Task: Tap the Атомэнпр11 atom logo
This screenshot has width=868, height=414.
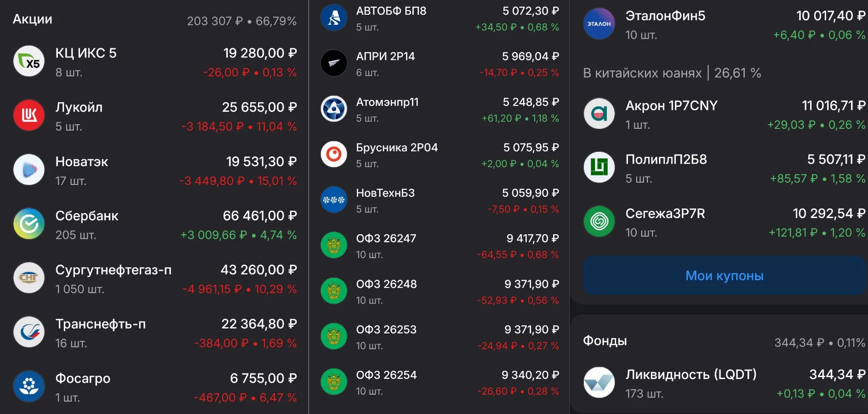Action: [x=334, y=109]
